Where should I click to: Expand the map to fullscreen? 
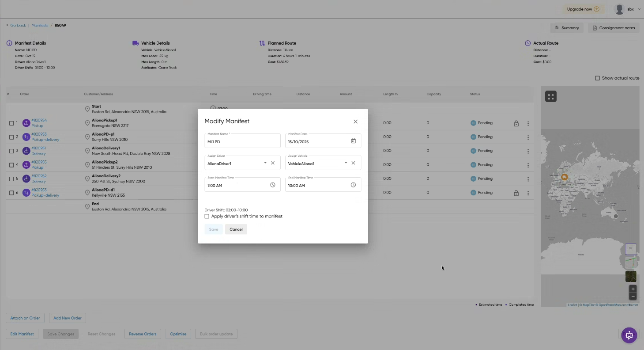pos(550,96)
